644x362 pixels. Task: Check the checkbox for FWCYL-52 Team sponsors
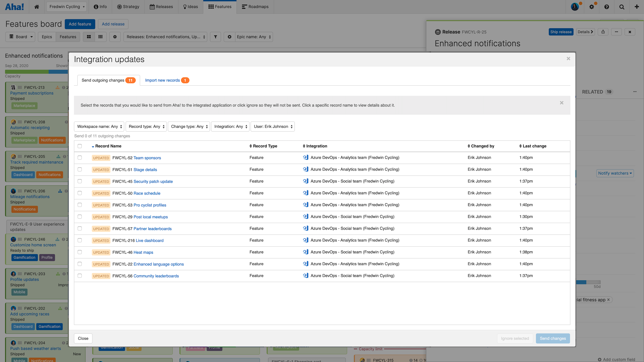(80, 158)
